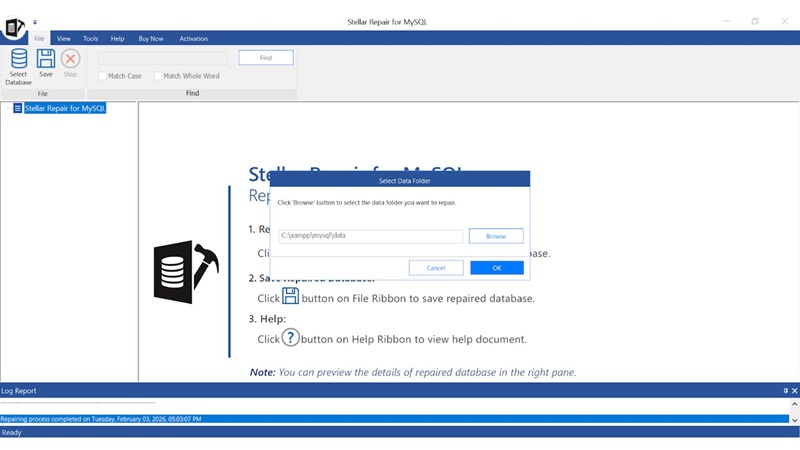Open the Tools menu
The width and height of the screenshot is (800, 450).
point(90,38)
